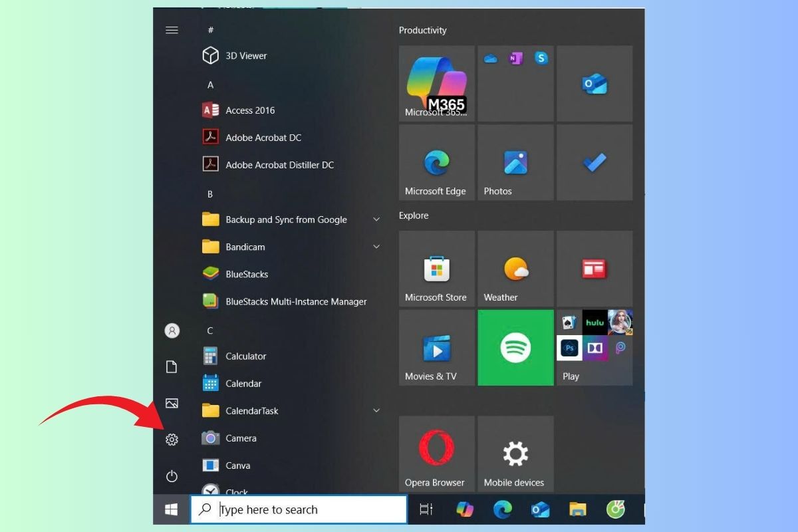Open Settings via the gear icon

tap(172, 440)
